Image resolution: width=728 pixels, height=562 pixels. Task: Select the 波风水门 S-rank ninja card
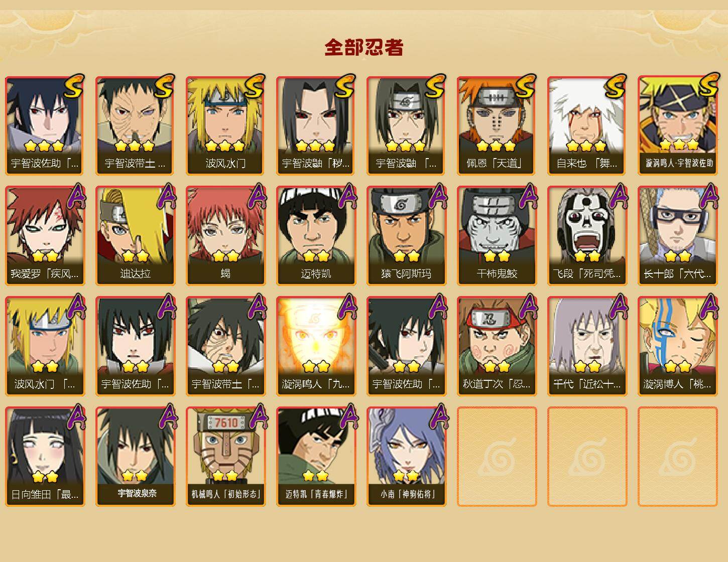(x=225, y=125)
